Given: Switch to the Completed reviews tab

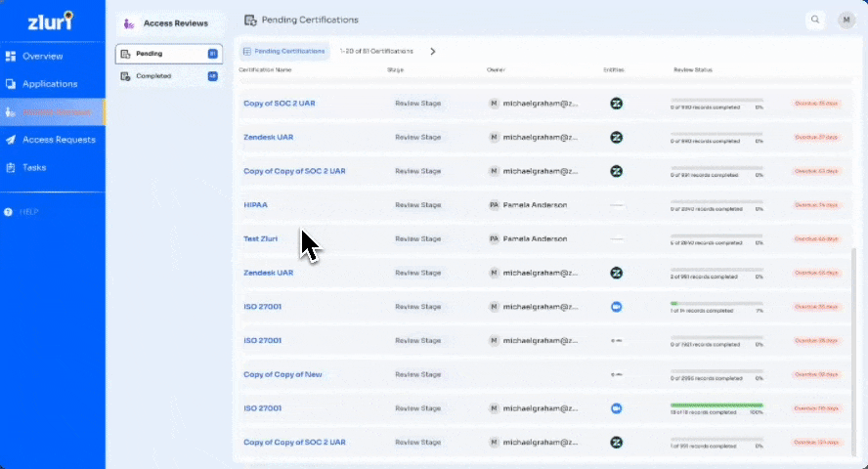Looking at the screenshot, I should pos(169,76).
